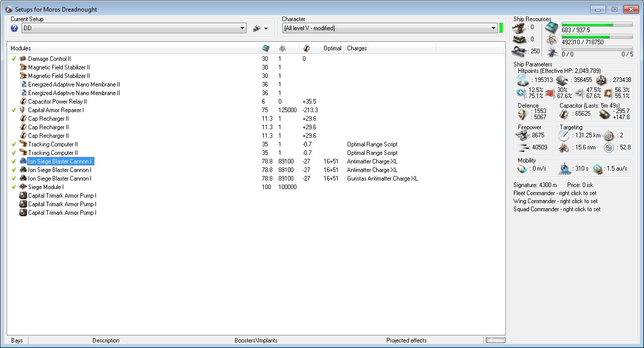Click the CPU usage bar above 683 / 937.5

click(x=597, y=24)
